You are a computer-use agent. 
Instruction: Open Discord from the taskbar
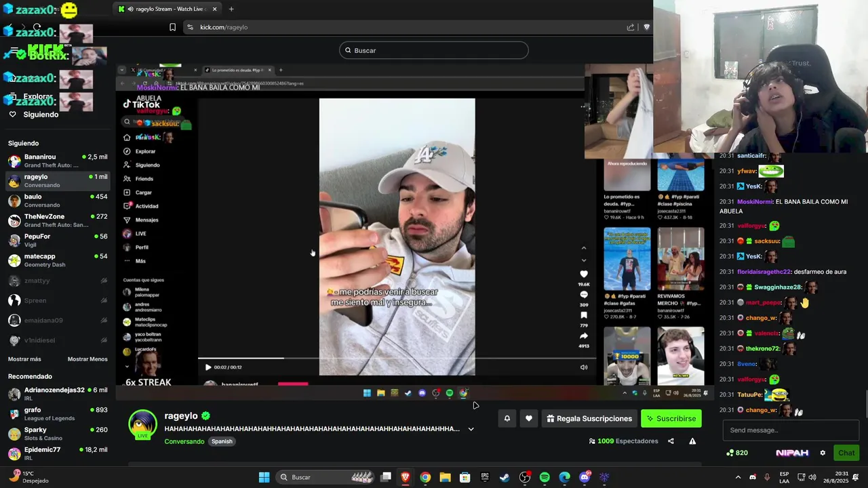(x=585, y=477)
